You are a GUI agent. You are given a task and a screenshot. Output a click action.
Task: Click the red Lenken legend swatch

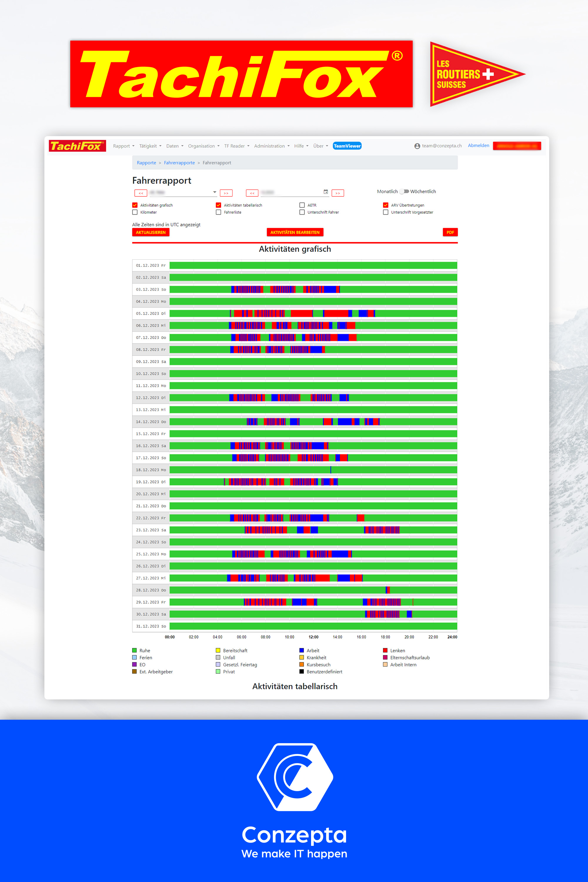coord(385,650)
